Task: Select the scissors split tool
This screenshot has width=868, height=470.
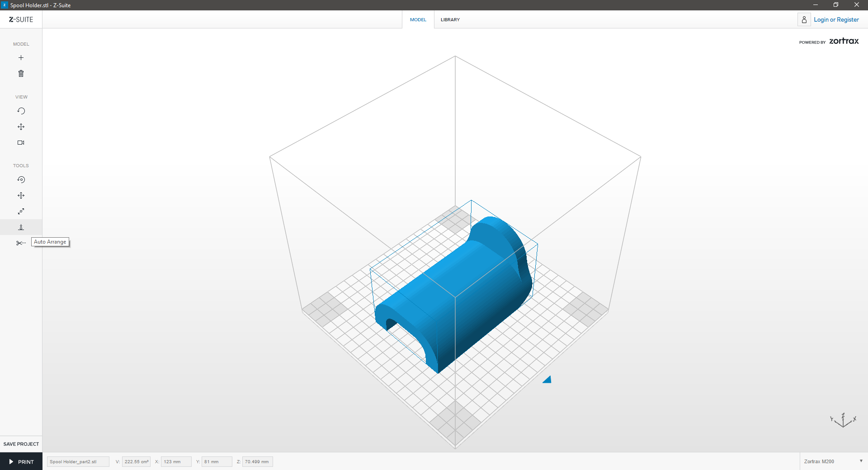Action: click(21, 243)
